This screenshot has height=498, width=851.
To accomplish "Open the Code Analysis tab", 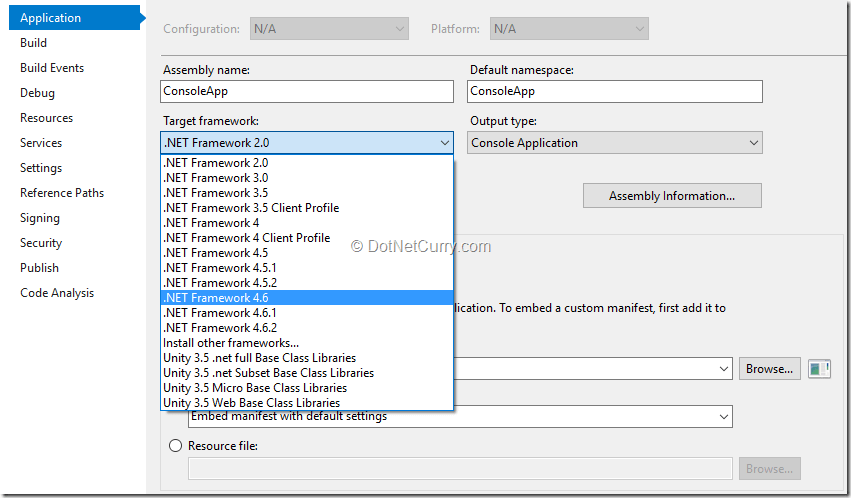I will tap(57, 293).
